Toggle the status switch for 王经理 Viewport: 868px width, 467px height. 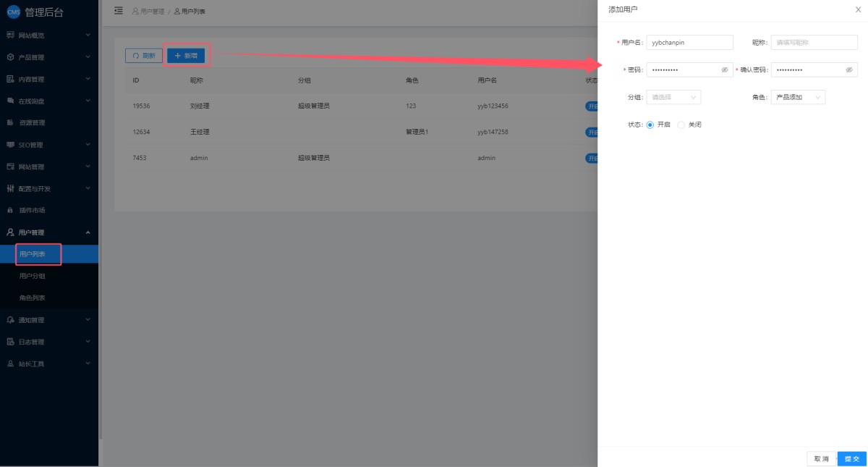coord(592,132)
